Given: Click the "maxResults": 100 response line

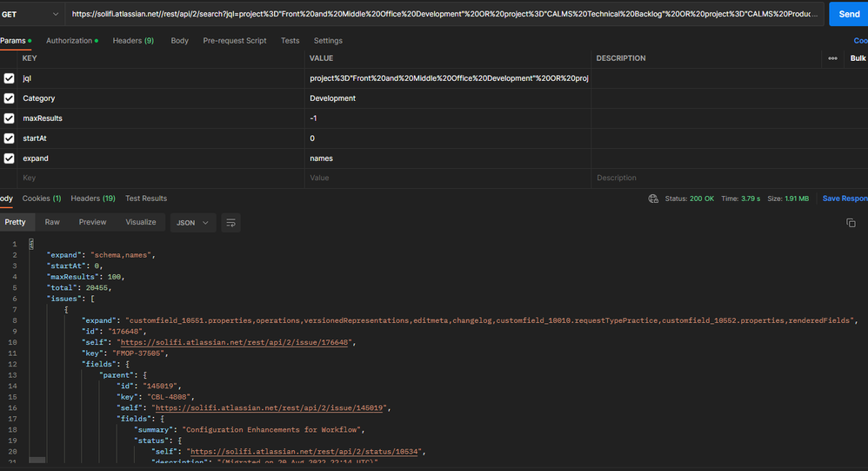Looking at the screenshot, I should coord(86,277).
